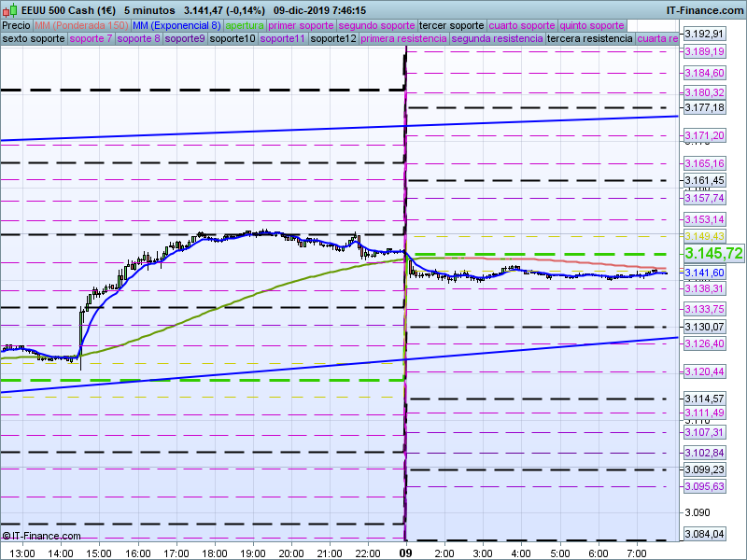
Task: Click the MM (Exponencial 8) indicator label
Action: pos(176,25)
